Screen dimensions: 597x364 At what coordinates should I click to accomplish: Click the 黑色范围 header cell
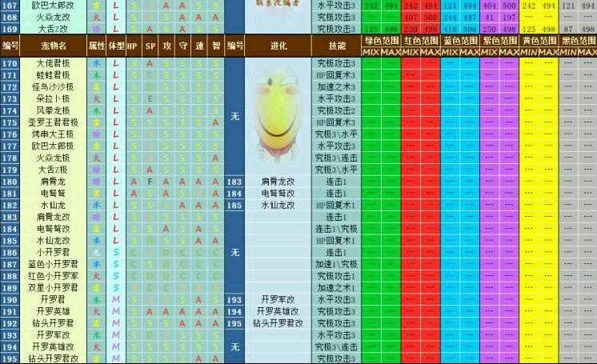[579, 41]
